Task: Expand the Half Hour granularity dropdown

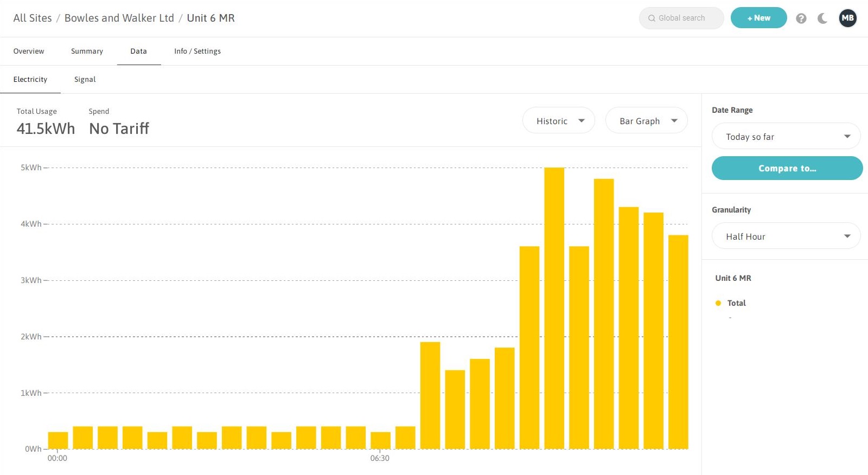Action: coord(786,236)
